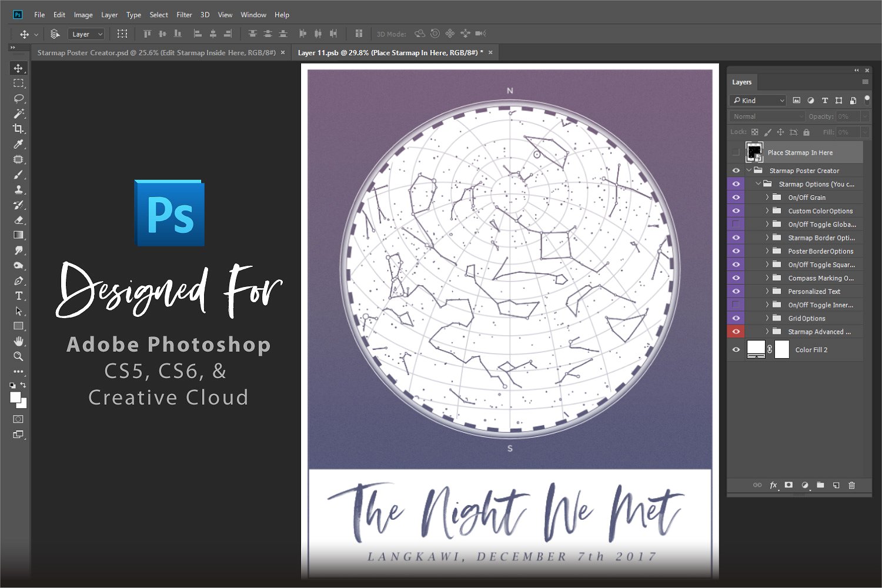Viewport: 882px width, 588px height.
Task: Open the Filter menu
Action: point(184,15)
